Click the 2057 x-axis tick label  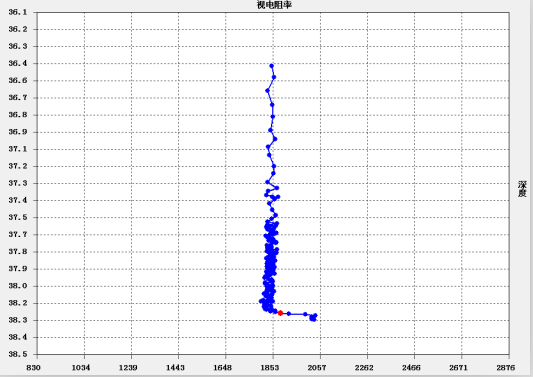pyautogui.click(x=317, y=367)
